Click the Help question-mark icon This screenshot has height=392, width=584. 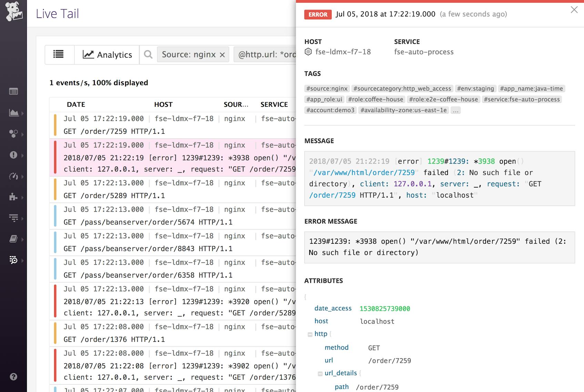point(13,377)
